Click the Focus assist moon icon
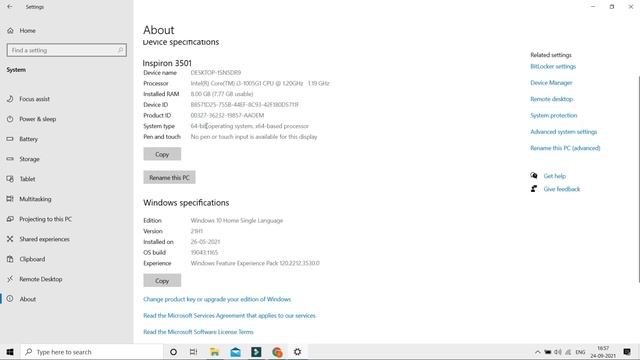This screenshot has width=640, height=360. click(x=10, y=99)
